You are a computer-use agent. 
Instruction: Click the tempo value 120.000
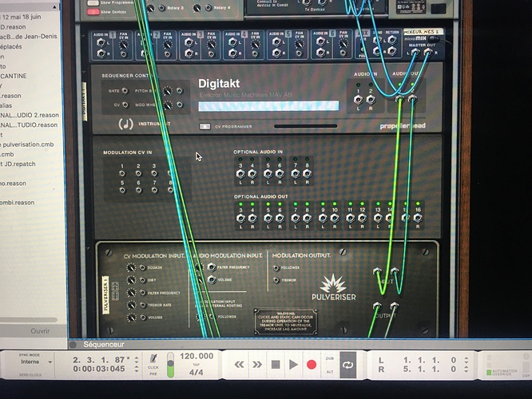[x=197, y=356]
